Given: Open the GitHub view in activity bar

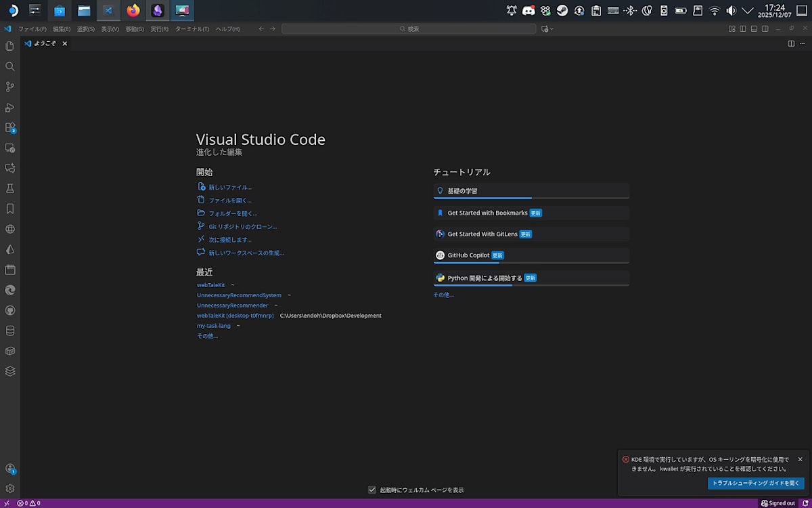Looking at the screenshot, I should tap(10, 310).
